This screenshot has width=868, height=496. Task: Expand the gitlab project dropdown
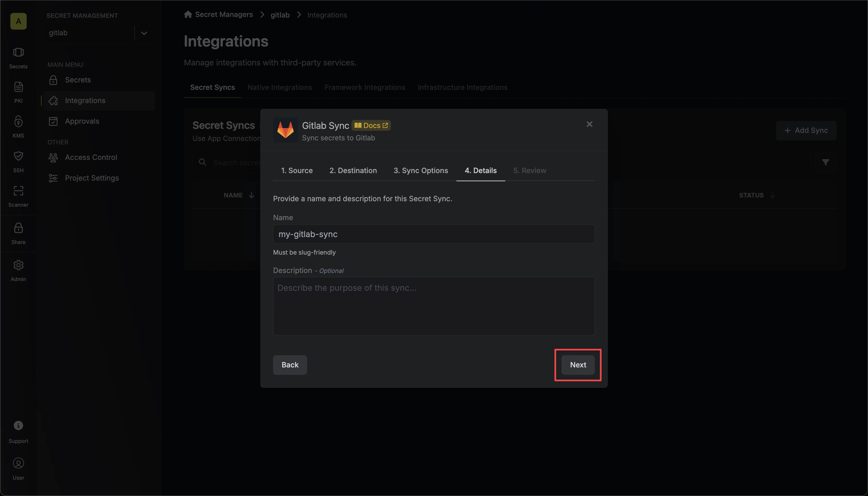(144, 33)
